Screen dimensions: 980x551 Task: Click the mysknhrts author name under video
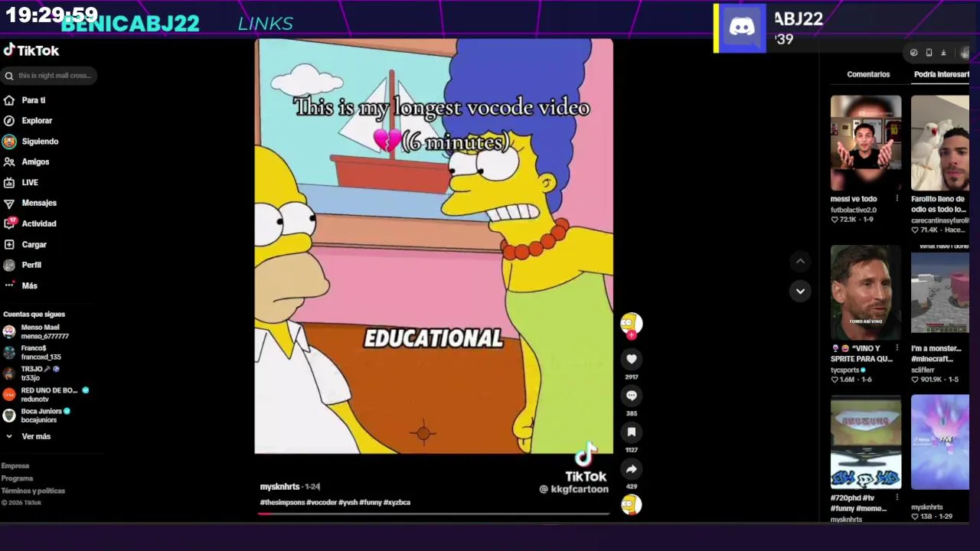(279, 487)
